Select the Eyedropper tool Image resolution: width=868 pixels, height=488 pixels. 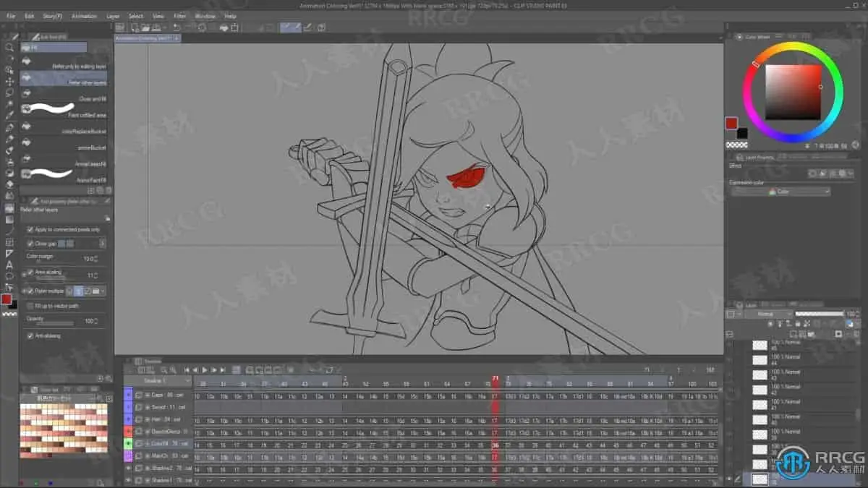click(9, 116)
